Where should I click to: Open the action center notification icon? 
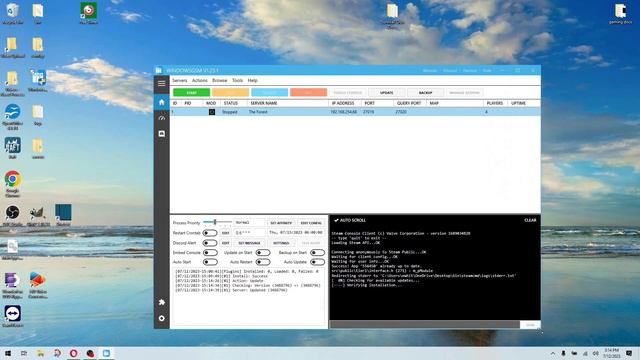point(629,353)
